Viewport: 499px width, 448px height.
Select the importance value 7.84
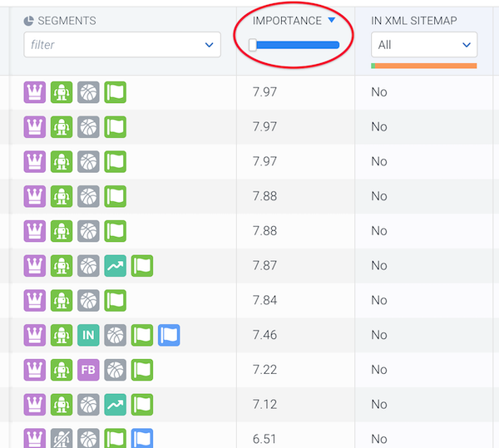point(264,300)
